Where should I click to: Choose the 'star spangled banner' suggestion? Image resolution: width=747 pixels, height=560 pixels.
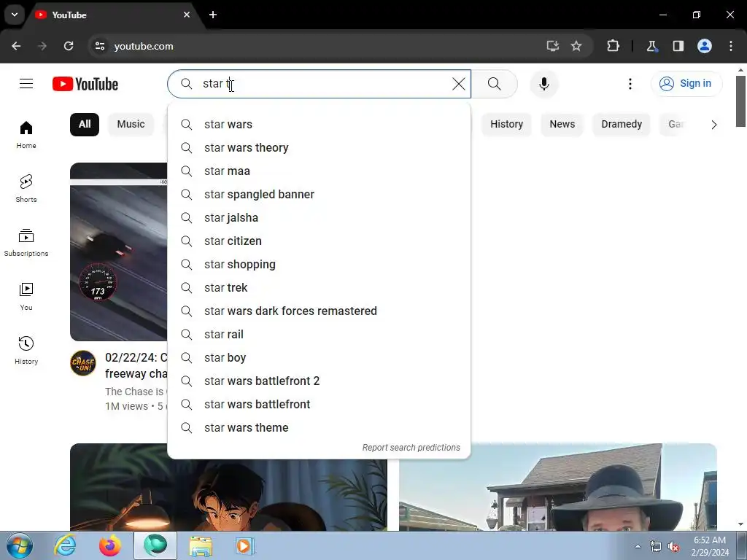(x=319, y=194)
